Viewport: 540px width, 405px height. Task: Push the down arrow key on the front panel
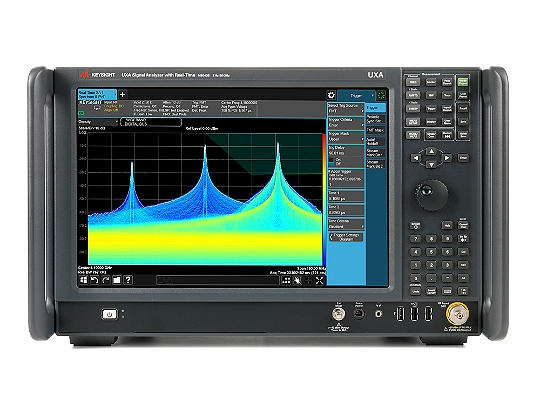[x=431, y=165]
